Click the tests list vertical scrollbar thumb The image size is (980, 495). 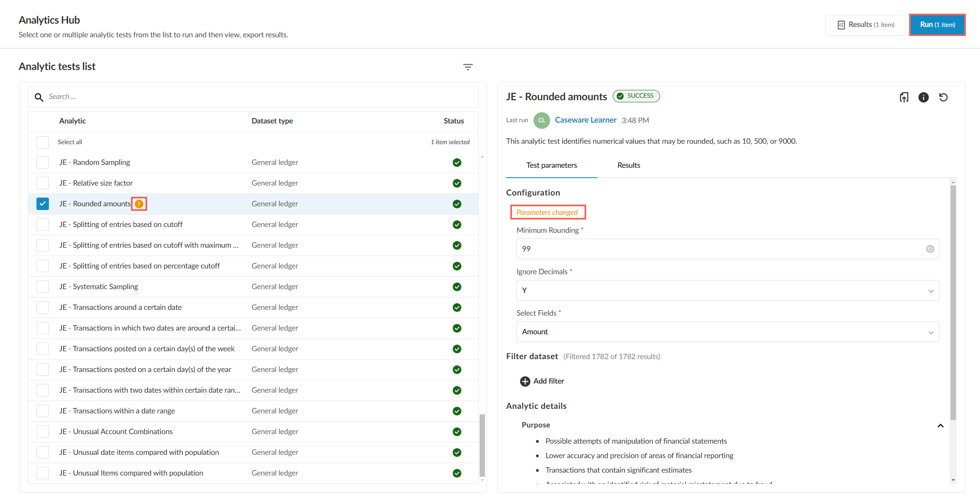pyautogui.click(x=482, y=445)
